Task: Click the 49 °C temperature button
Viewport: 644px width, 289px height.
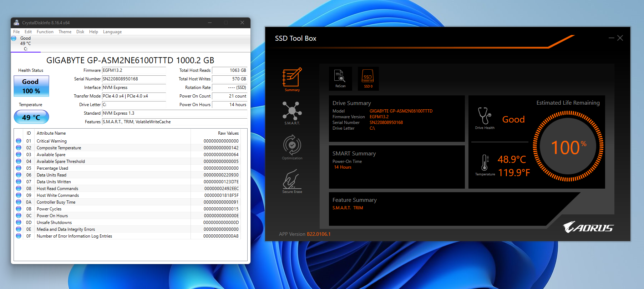Action: (31, 117)
